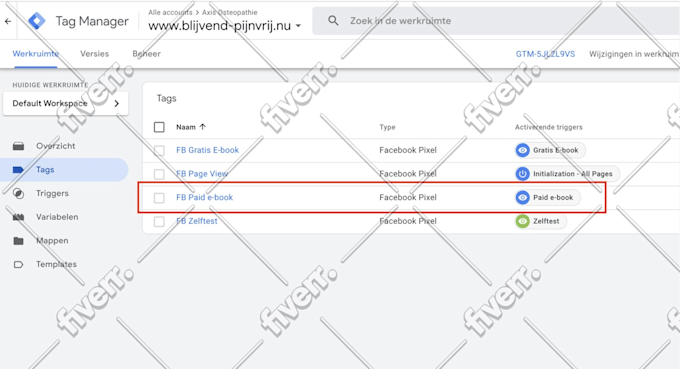
Task: Click Facebook Pixel type in FB Zelftest row
Action: pyautogui.click(x=408, y=221)
